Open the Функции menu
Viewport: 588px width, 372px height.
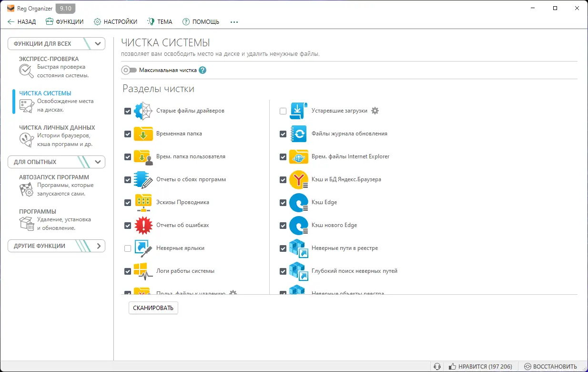[x=64, y=21]
